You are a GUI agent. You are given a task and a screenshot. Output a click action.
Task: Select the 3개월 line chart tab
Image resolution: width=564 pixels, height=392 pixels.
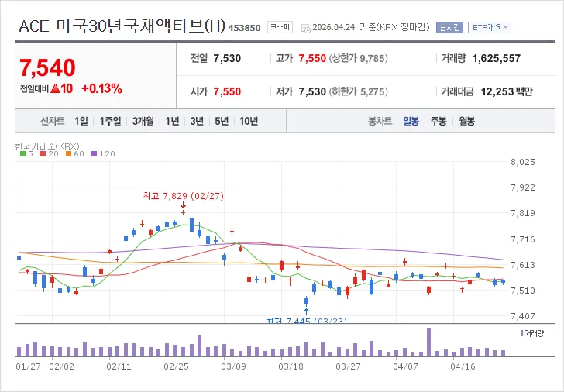coord(143,121)
